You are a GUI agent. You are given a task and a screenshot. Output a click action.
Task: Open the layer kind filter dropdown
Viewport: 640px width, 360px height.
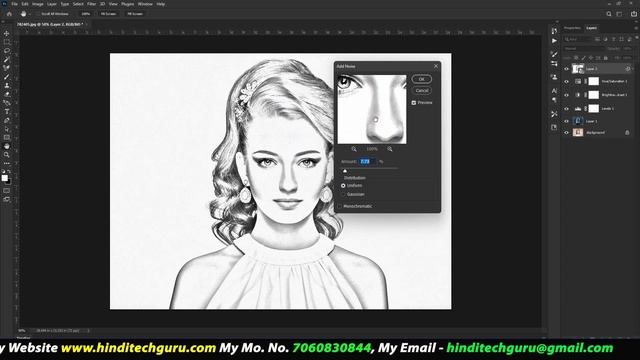pyautogui.click(x=578, y=39)
